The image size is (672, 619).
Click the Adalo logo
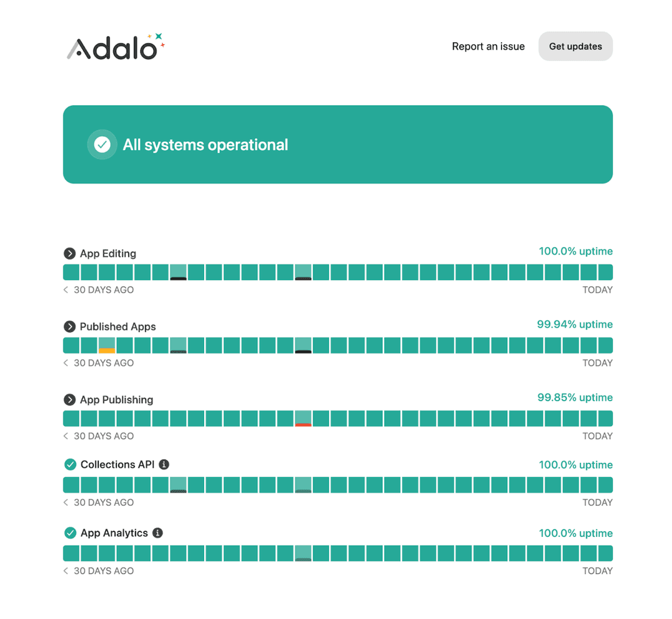tap(115, 46)
